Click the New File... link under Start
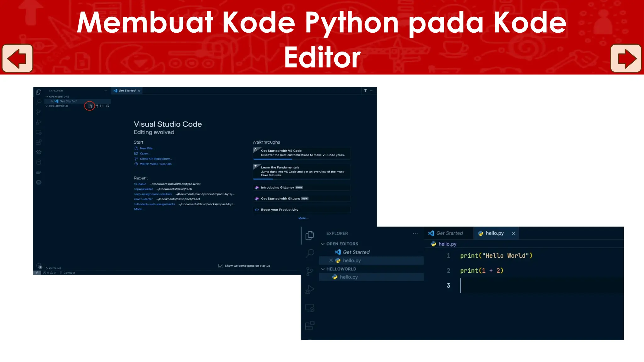644x362 pixels. click(x=145, y=148)
